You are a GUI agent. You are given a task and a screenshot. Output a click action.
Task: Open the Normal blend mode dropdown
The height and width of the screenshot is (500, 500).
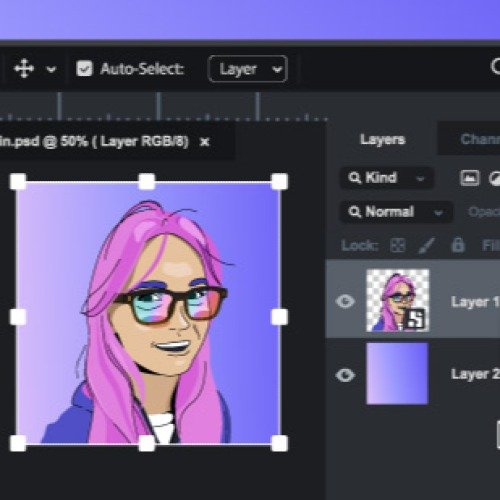click(x=396, y=212)
